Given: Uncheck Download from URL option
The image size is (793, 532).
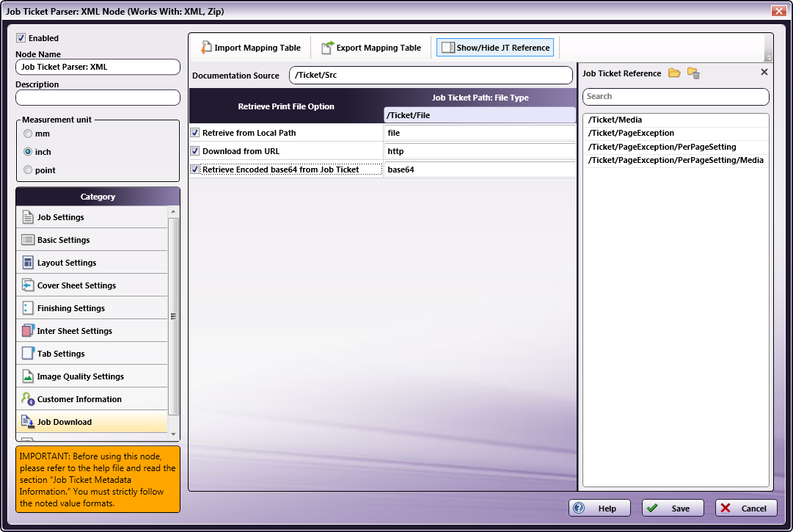Looking at the screenshot, I should coord(194,150).
